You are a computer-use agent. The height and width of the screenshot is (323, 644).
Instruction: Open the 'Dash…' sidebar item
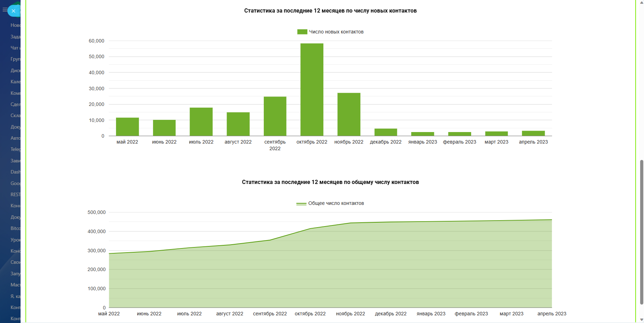click(x=15, y=172)
